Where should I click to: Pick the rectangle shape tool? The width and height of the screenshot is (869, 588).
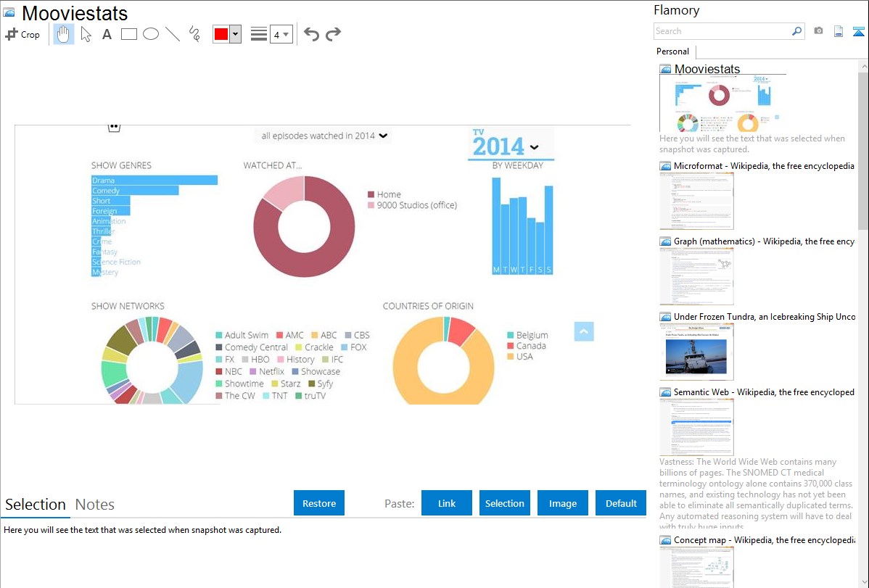129,34
